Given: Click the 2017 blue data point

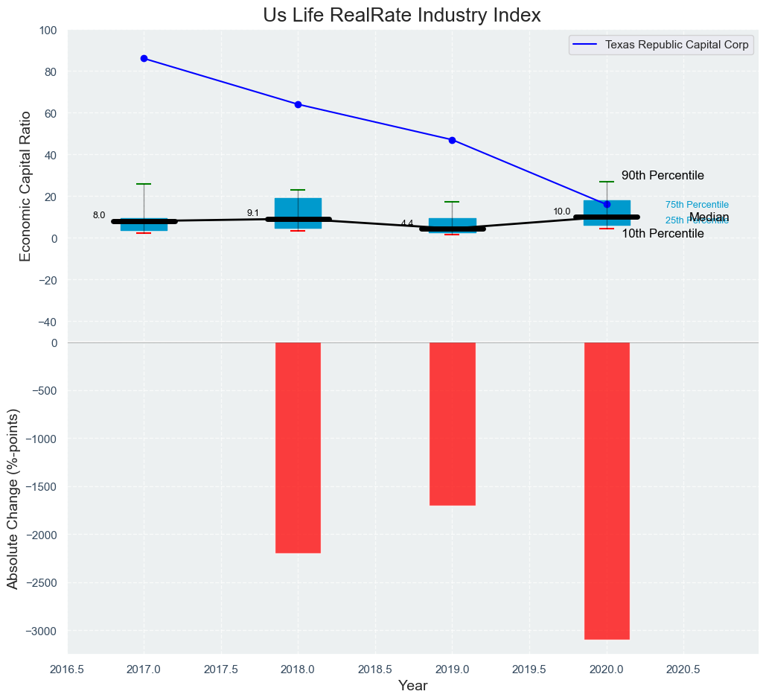Looking at the screenshot, I should click(144, 58).
